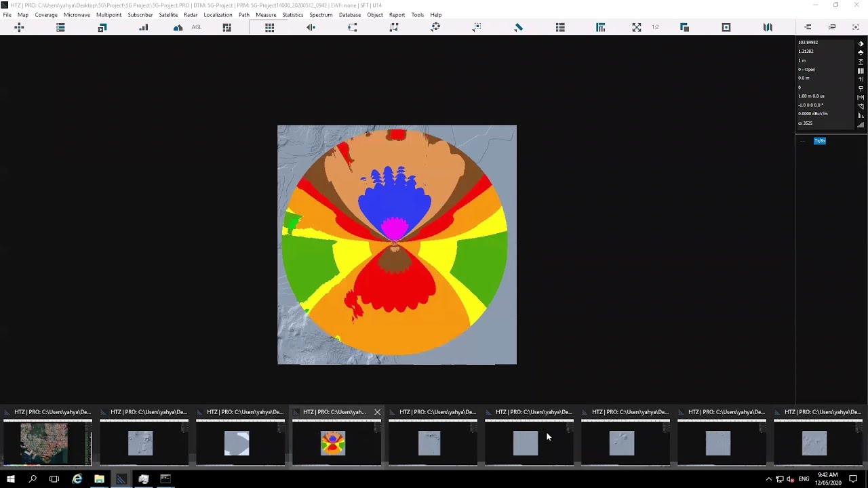Launch Internet Explorer from the taskbar

tap(77, 479)
